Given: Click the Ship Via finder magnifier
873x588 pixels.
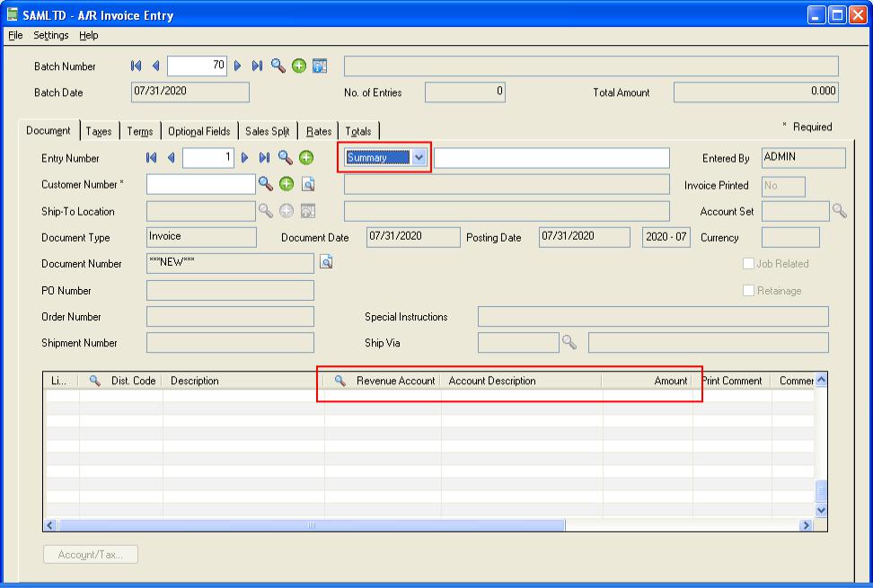Looking at the screenshot, I should pos(569,342).
